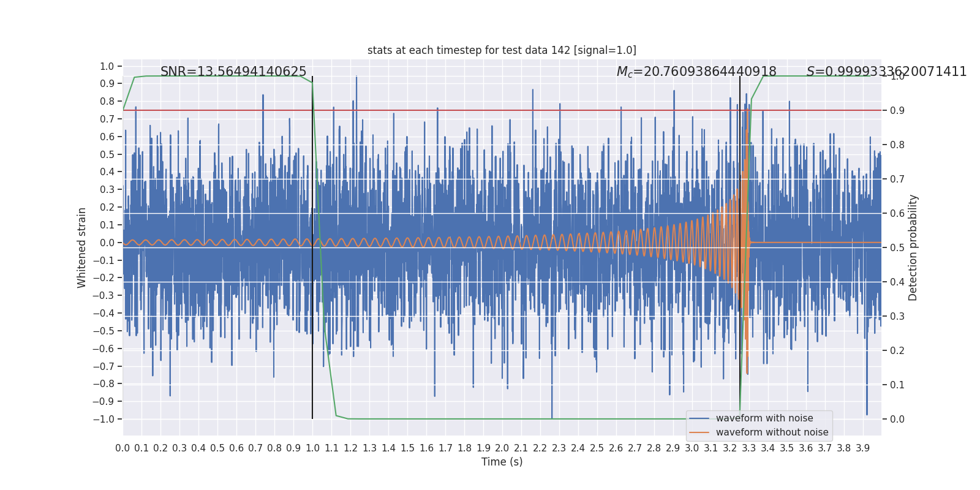Screen dimensions: 980x490
Task: Select legend entry 'waveform with noise'
Action: point(764,418)
